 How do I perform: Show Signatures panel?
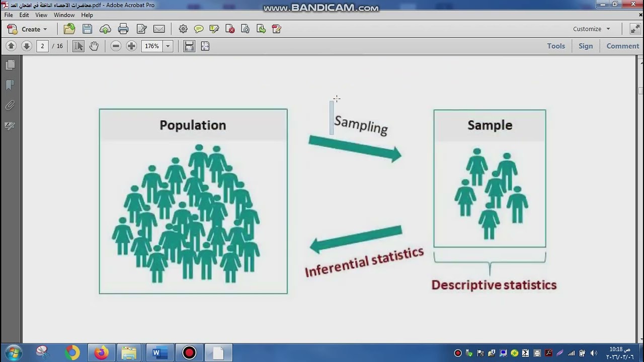click(10, 126)
